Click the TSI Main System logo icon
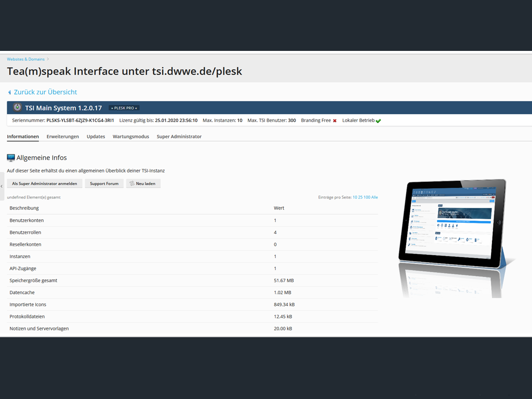Image resolution: width=532 pixels, height=399 pixels. (17, 108)
